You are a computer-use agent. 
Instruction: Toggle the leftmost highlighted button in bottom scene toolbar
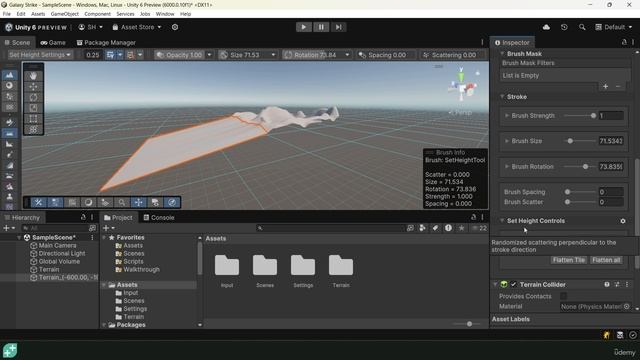pos(38,202)
